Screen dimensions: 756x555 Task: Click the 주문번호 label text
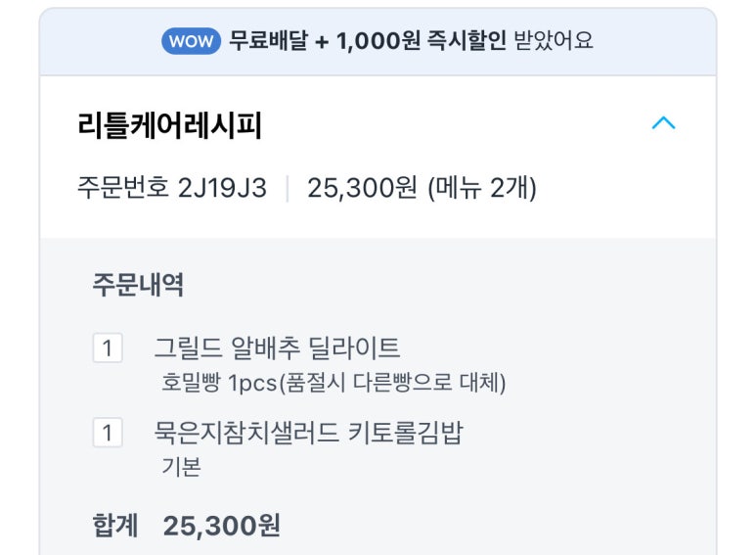(123, 187)
